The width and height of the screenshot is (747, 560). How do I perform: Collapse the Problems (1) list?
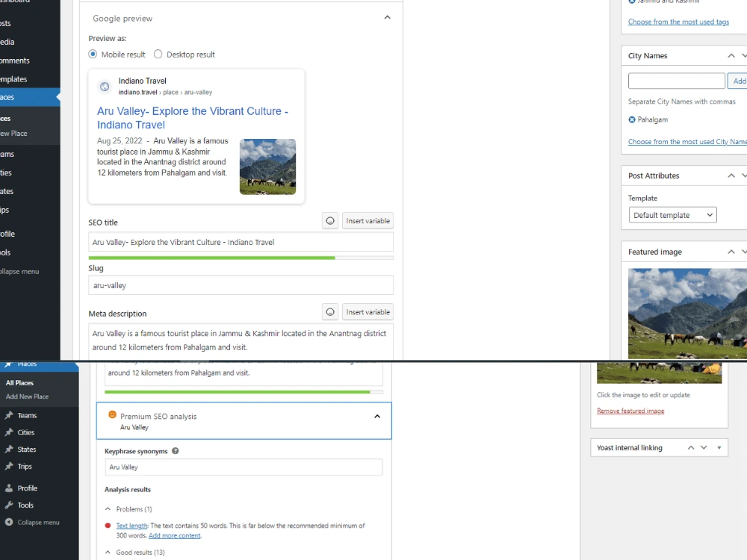108,509
